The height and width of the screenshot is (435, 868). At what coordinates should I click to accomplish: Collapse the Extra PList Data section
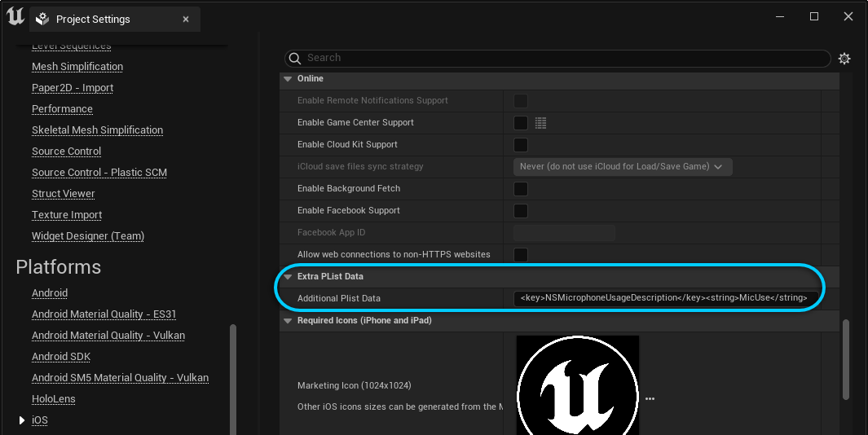(288, 277)
